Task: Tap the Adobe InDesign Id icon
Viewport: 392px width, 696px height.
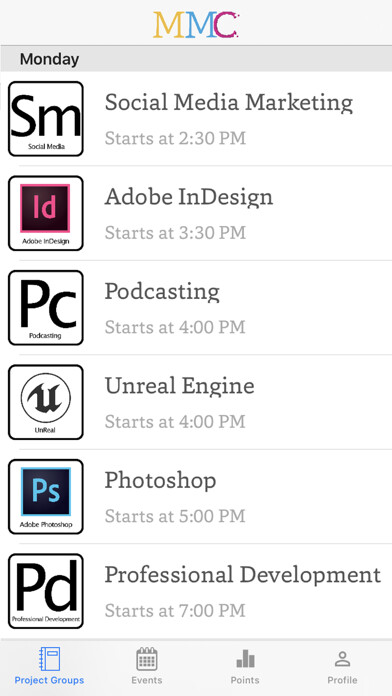Action: click(x=46, y=214)
